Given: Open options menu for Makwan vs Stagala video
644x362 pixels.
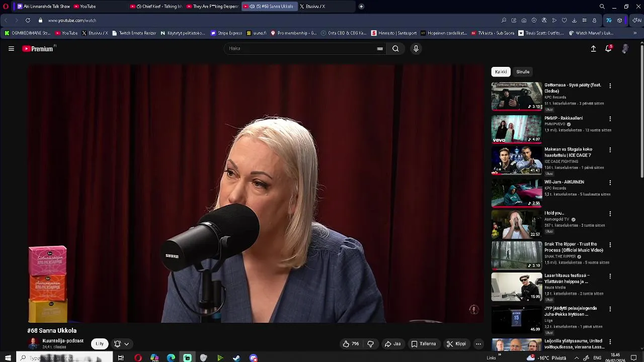Looking at the screenshot, I should tap(610, 150).
